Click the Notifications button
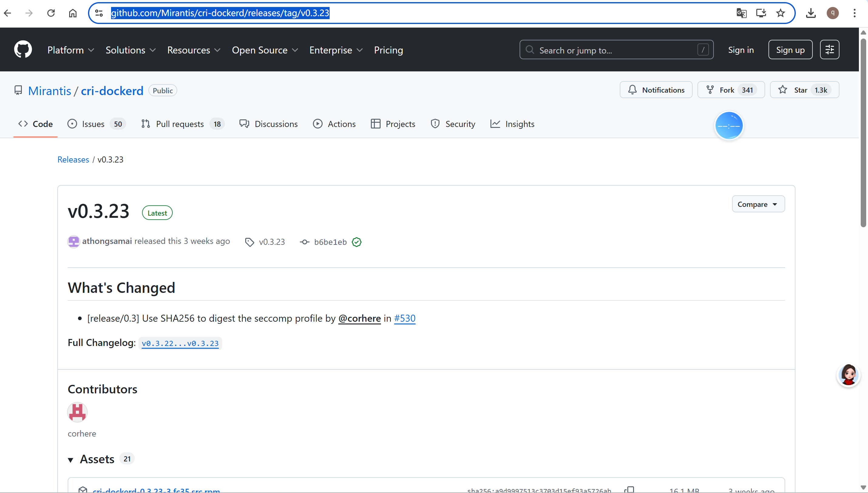Image resolution: width=868 pixels, height=493 pixels. pos(656,90)
